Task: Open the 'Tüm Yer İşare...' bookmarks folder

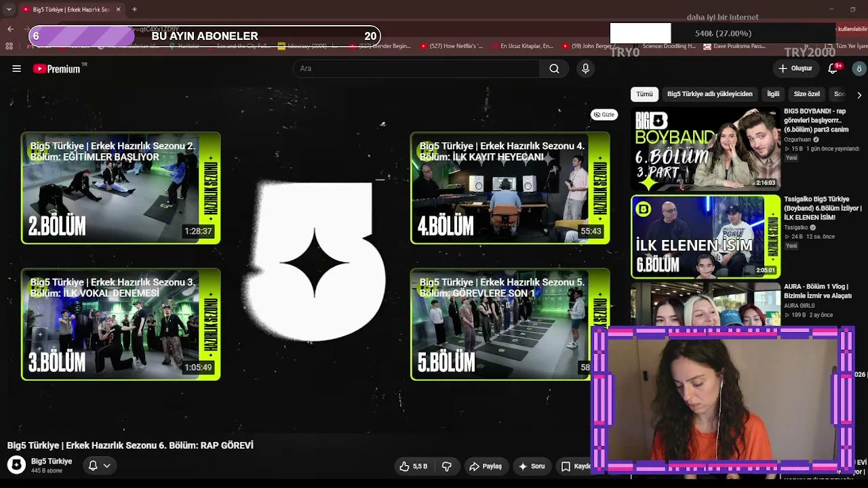Action: pos(848,46)
